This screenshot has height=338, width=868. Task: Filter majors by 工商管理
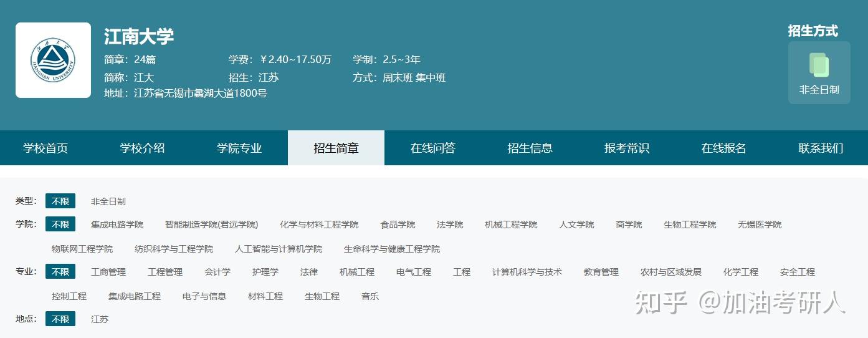point(108,272)
